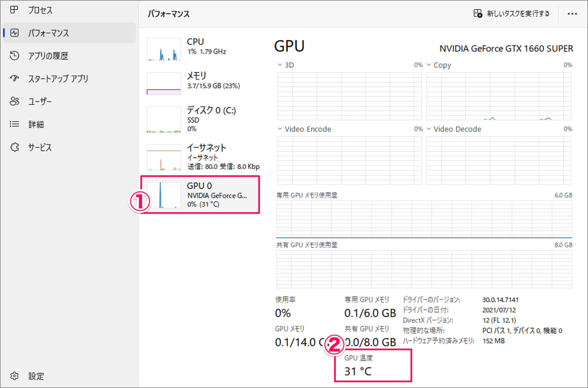Open スタートアップ アプリ via its sidebar icon

pos(14,78)
